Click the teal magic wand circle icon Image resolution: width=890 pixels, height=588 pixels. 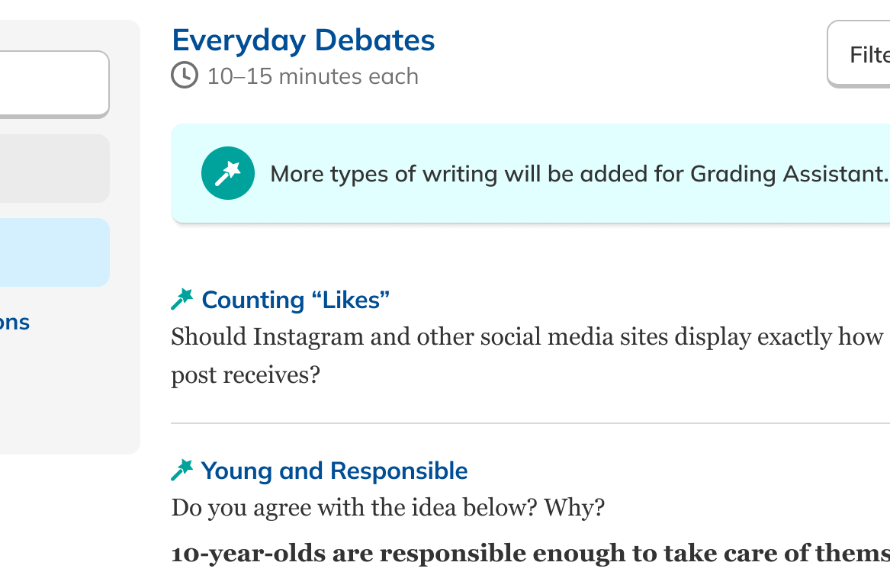(227, 173)
